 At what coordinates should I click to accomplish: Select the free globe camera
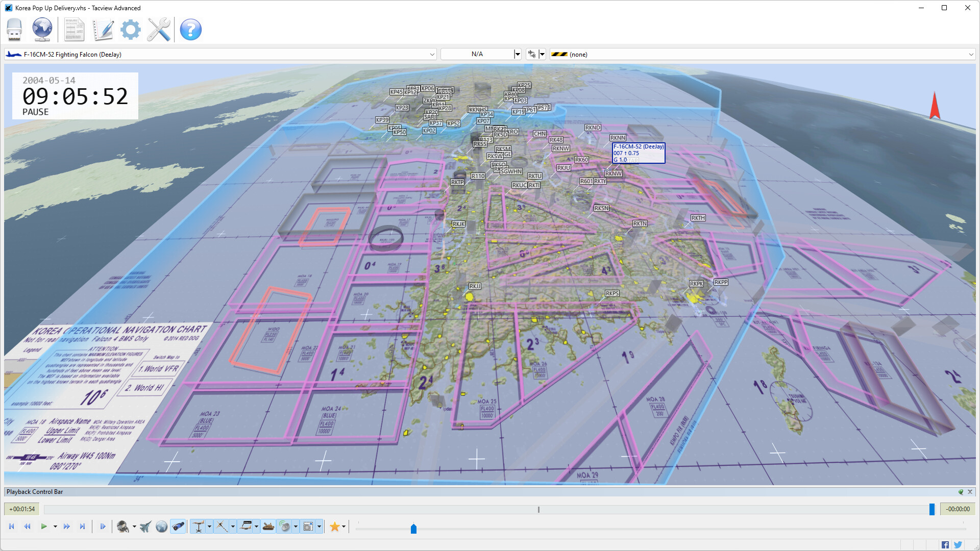pyautogui.click(x=161, y=526)
